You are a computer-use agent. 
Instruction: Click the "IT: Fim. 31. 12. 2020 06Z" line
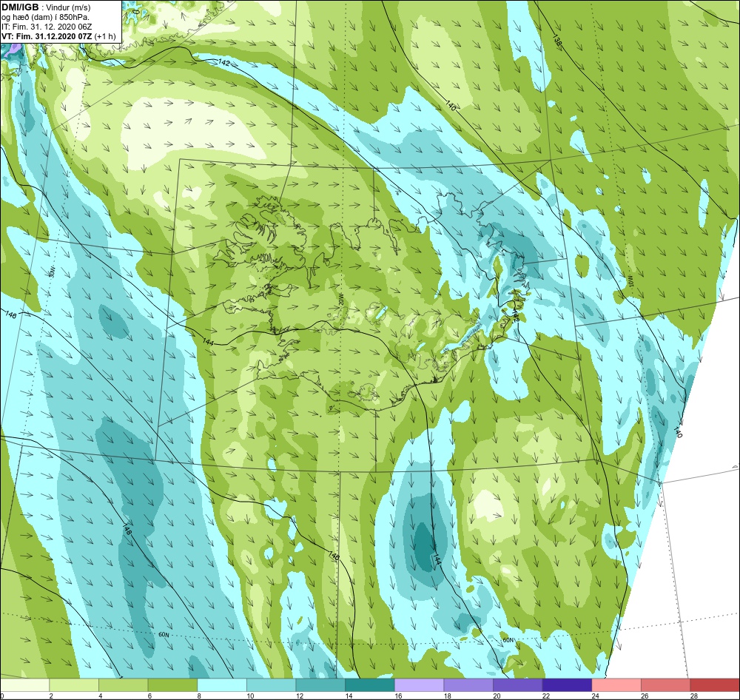[47, 27]
